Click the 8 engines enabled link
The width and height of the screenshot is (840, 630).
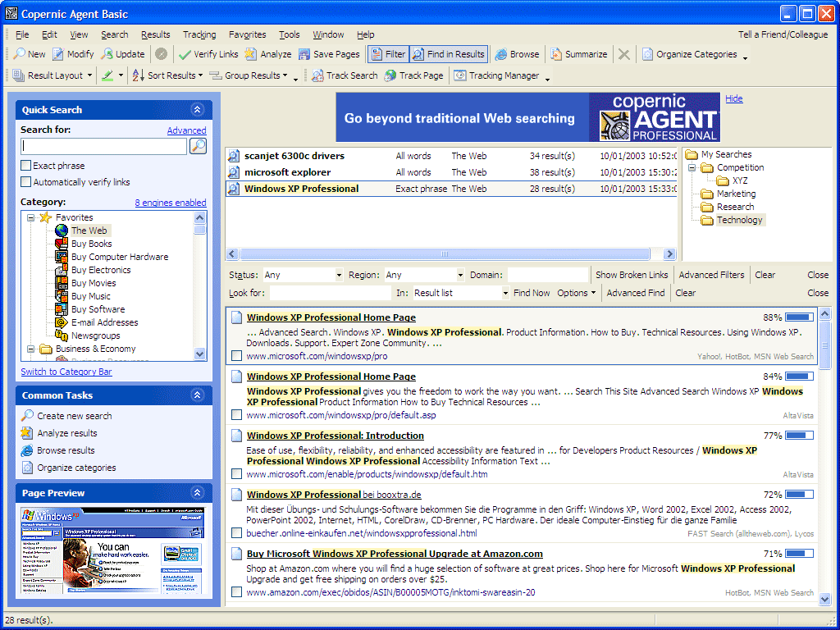click(171, 203)
